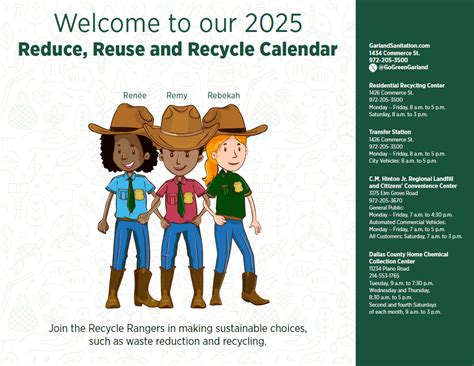
Task: Click 'Saturday, 8 a.m. to 3 p.m.' hours
Action: pyautogui.click(x=398, y=114)
